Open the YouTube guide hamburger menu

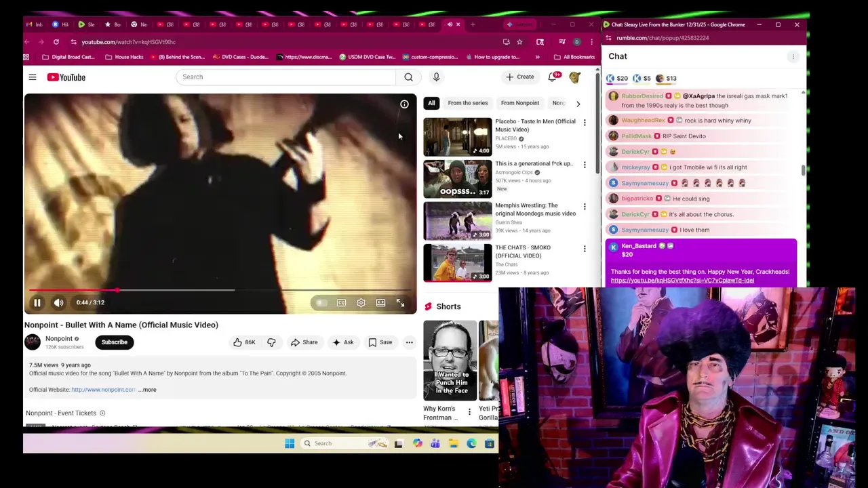[x=32, y=77]
